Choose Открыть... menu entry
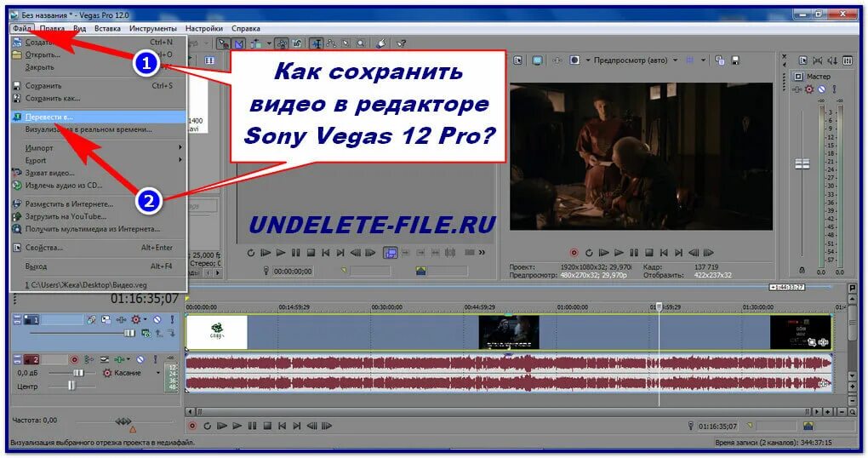Screen dimensions: 868x458 click(99, 54)
